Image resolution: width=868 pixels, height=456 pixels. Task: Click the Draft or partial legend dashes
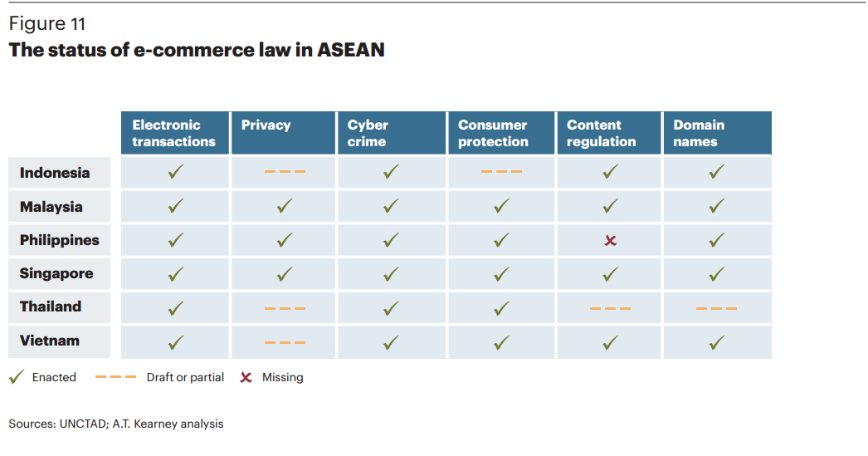[x=115, y=377]
